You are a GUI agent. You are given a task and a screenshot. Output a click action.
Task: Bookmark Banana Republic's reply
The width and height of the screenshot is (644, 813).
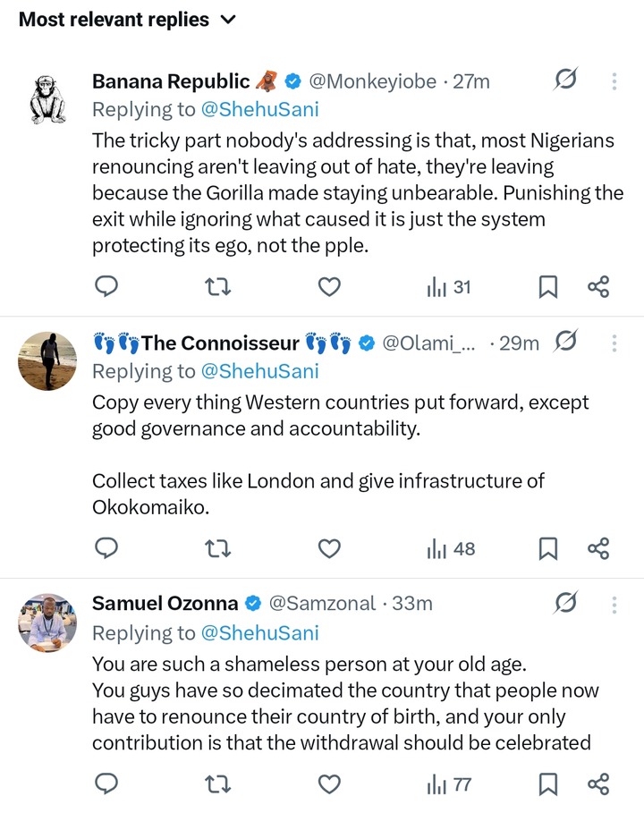548,286
